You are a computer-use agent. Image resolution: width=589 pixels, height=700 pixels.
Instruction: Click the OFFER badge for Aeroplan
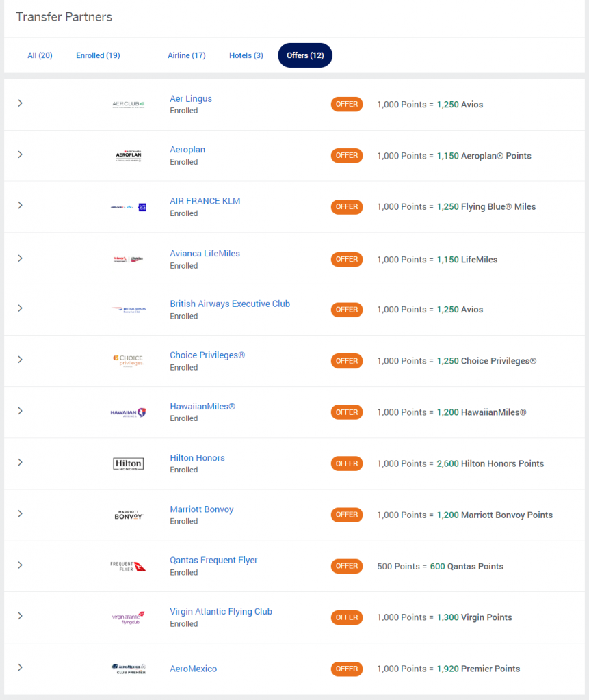click(347, 156)
